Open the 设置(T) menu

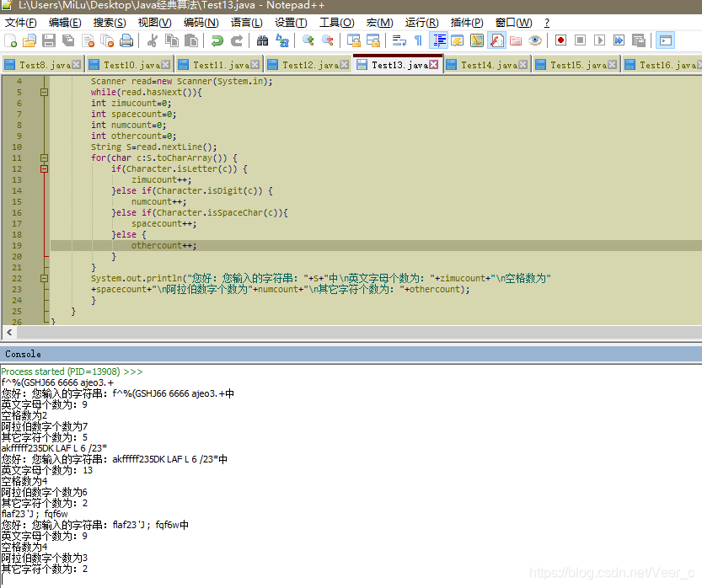click(291, 23)
